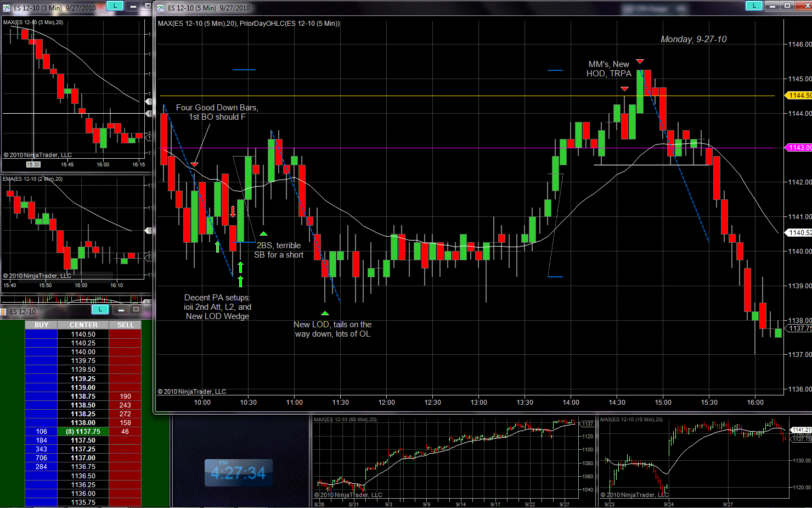Click the magenta 1143.00 price marker

(x=799, y=148)
